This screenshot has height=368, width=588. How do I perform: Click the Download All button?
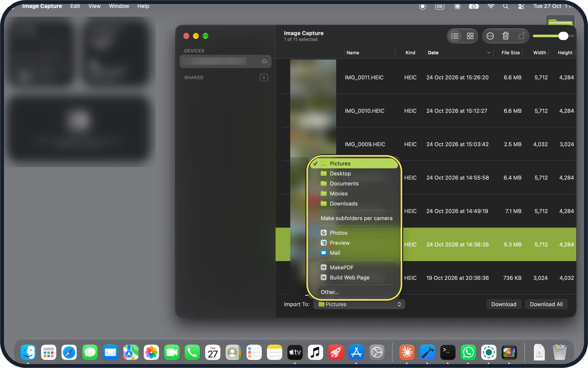click(546, 304)
